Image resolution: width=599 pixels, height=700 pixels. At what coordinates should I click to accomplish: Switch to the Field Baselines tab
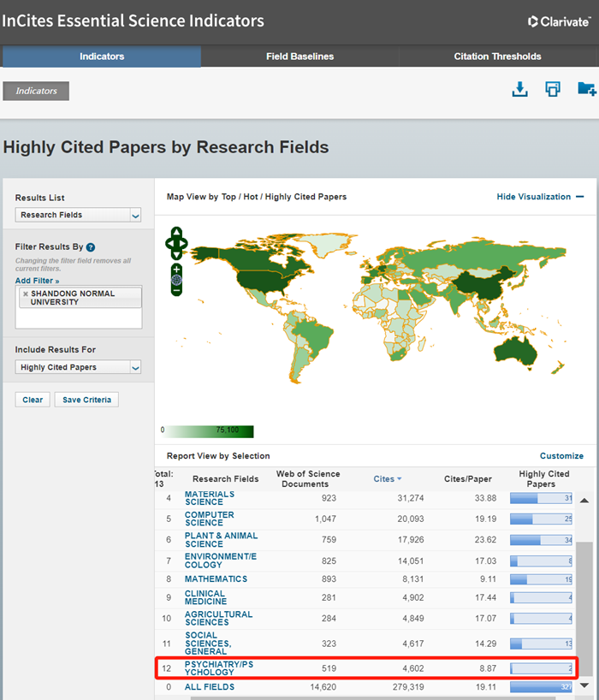click(299, 56)
